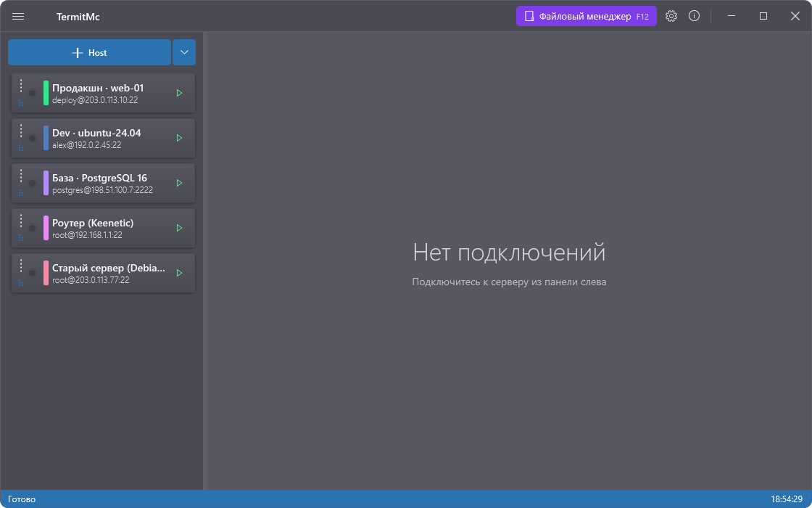
Task: Select host name База · PostgreSQL 16
Action: (99, 179)
